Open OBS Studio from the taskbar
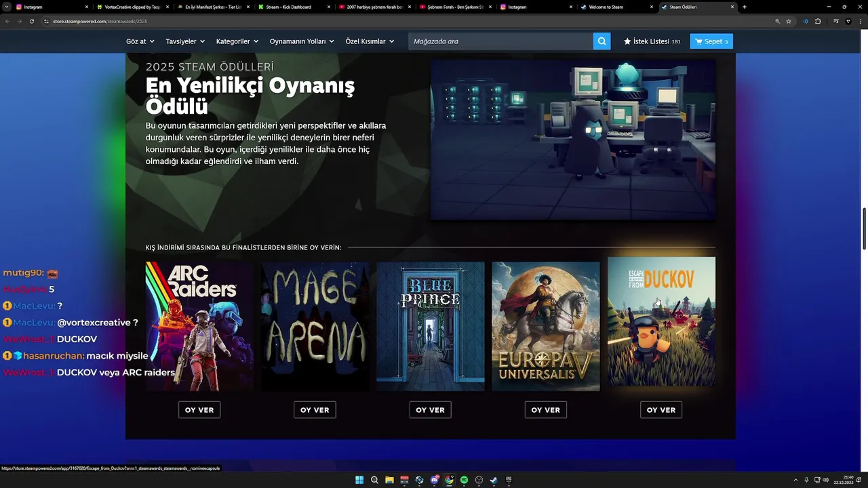Viewport: 868px width, 488px height. click(479, 480)
